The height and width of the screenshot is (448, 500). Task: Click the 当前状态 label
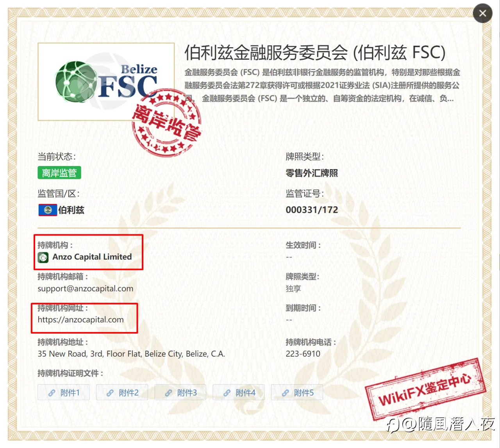[x=57, y=157]
